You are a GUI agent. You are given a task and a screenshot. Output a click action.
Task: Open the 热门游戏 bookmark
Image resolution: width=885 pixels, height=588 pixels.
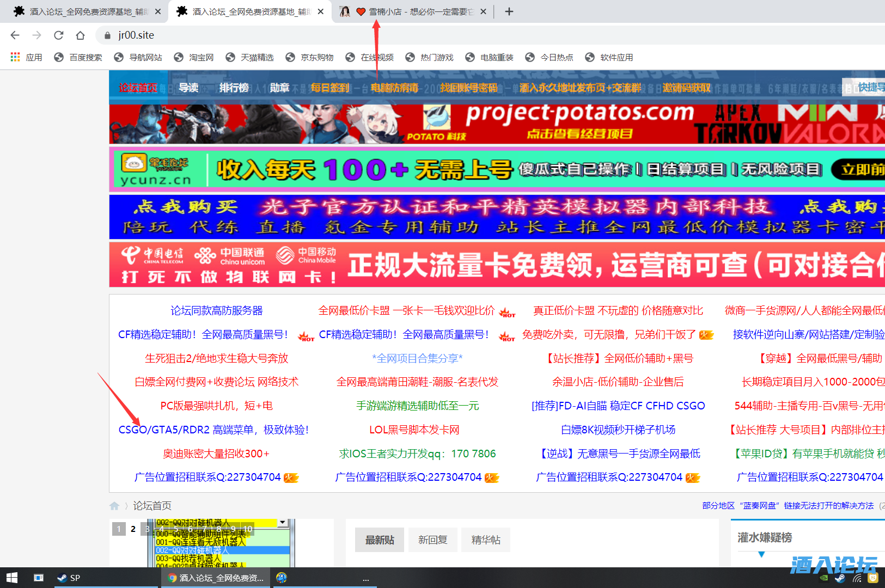[x=430, y=57]
